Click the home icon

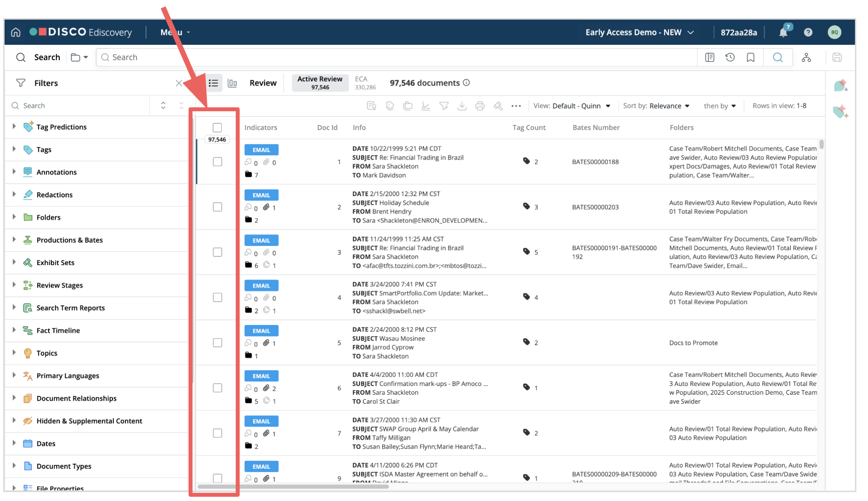15,32
